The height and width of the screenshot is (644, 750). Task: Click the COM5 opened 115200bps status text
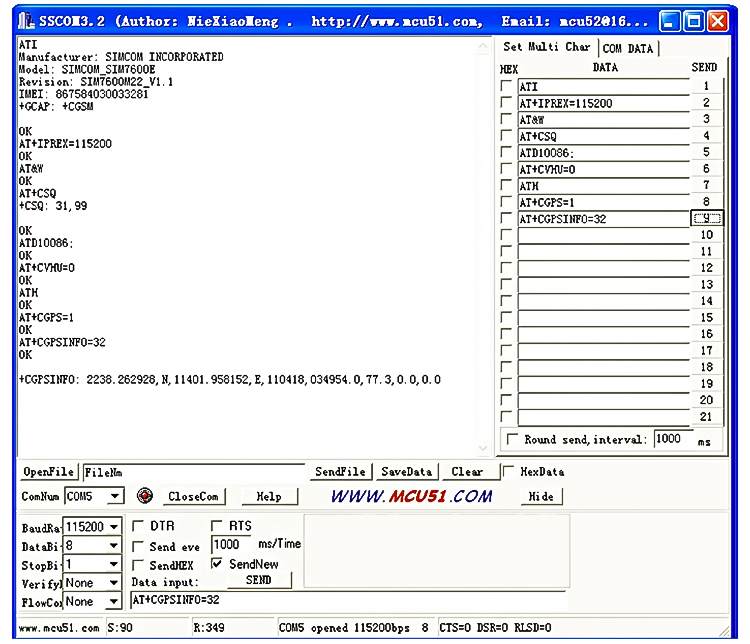coord(344,628)
